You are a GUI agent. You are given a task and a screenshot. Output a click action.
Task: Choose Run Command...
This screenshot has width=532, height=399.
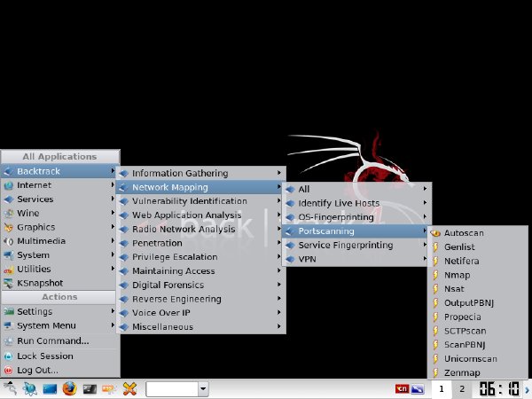59,340
